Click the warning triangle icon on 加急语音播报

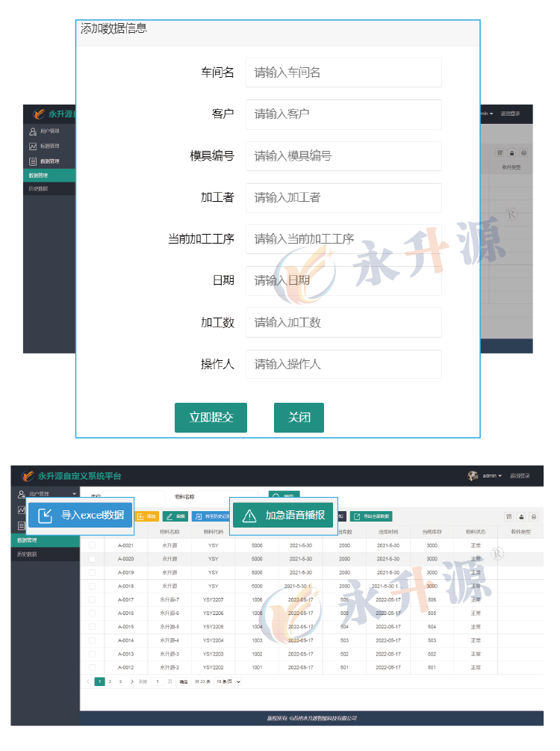(x=249, y=516)
